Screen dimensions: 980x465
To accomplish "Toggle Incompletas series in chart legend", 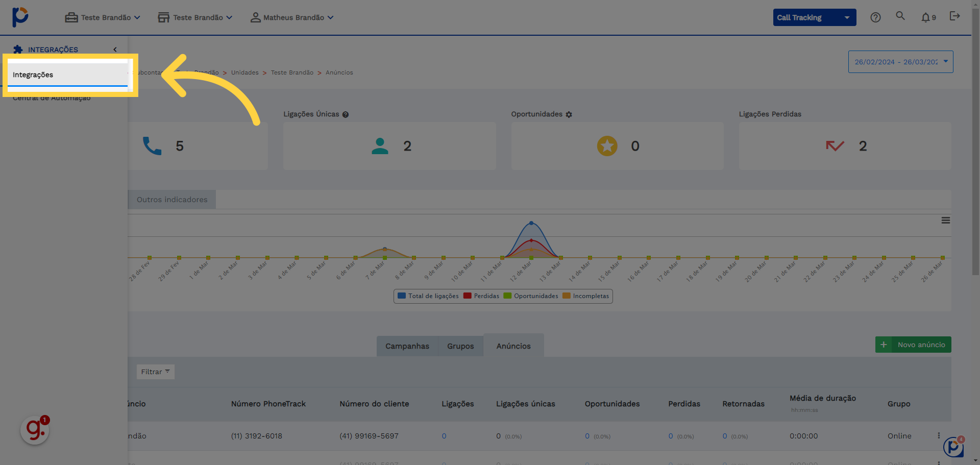I will point(586,296).
